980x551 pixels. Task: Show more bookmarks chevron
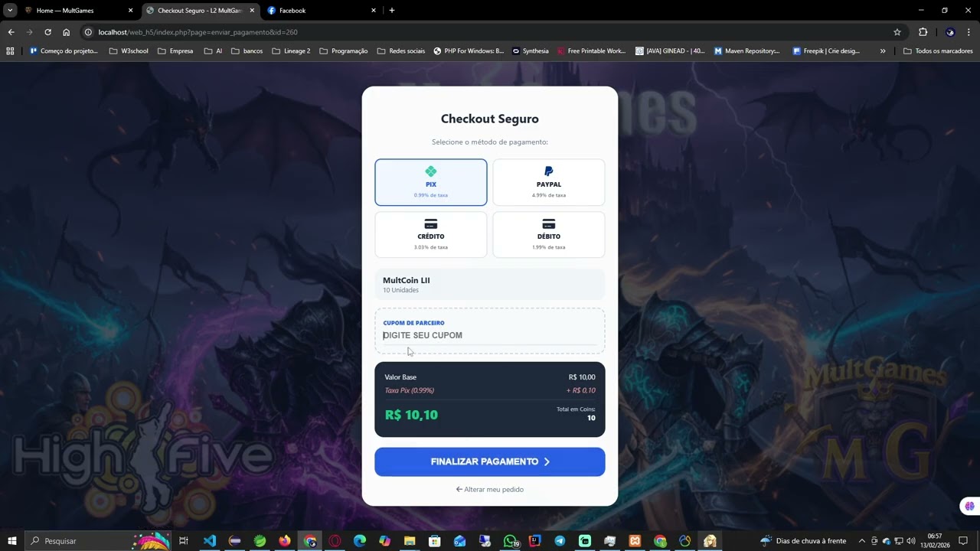(x=883, y=51)
